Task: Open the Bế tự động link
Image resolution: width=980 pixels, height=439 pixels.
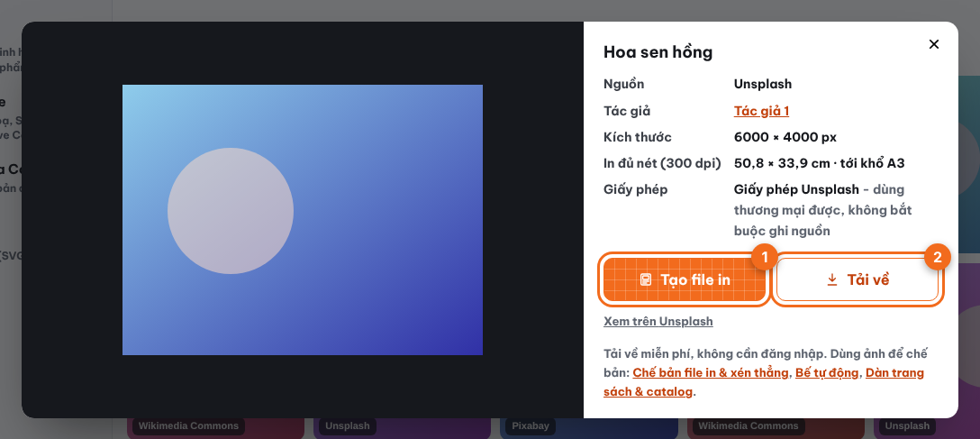Action: tap(829, 372)
